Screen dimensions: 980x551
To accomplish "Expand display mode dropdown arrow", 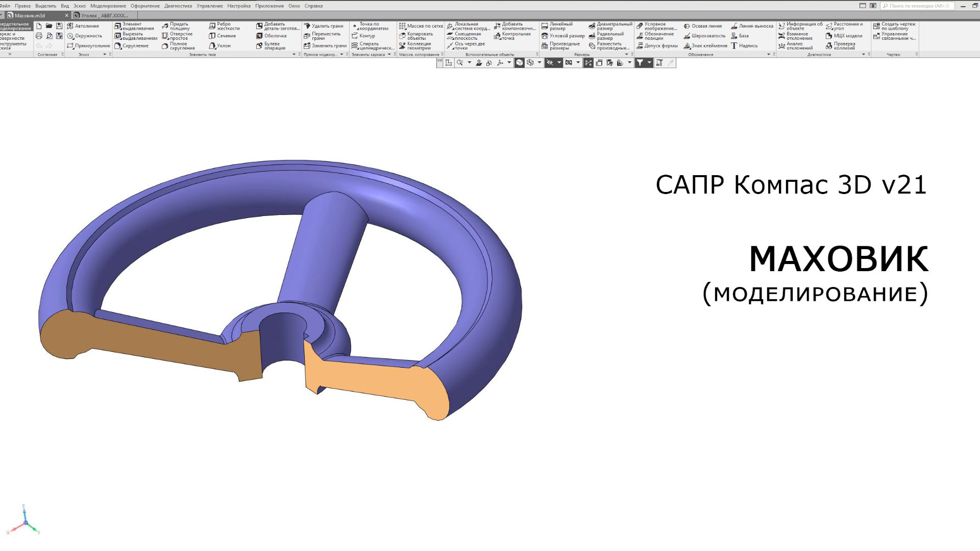I will tap(540, 63).
